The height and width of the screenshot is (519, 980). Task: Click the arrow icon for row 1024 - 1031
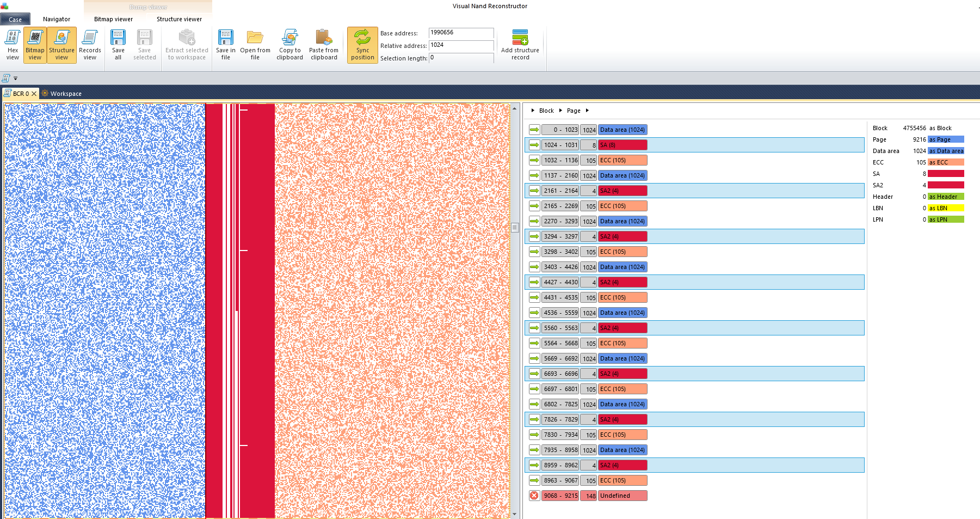pyautogui.click(x=534, y=145)
